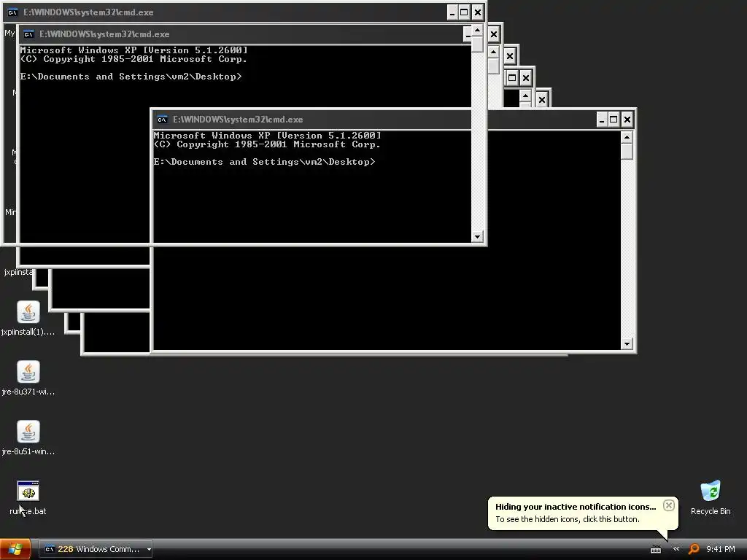
Task: Show hidden notification icons with the chevron
Action: 676,549
